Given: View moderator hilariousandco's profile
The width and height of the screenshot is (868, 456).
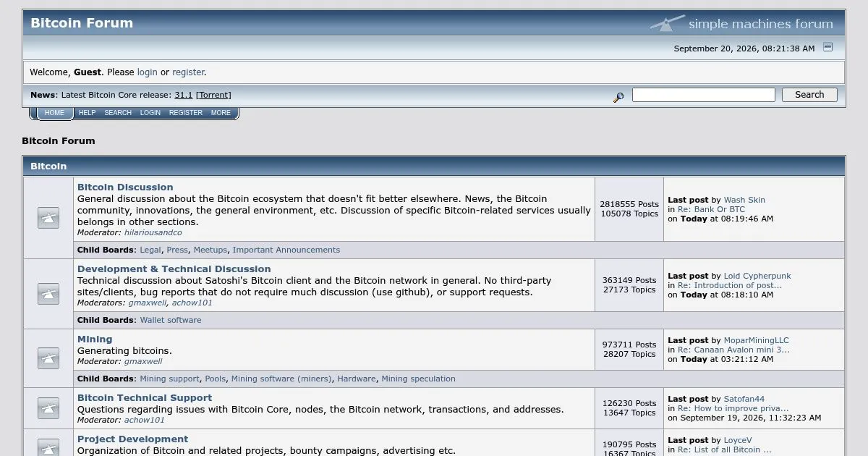Looking at the screenshot, I should point(153,233).
